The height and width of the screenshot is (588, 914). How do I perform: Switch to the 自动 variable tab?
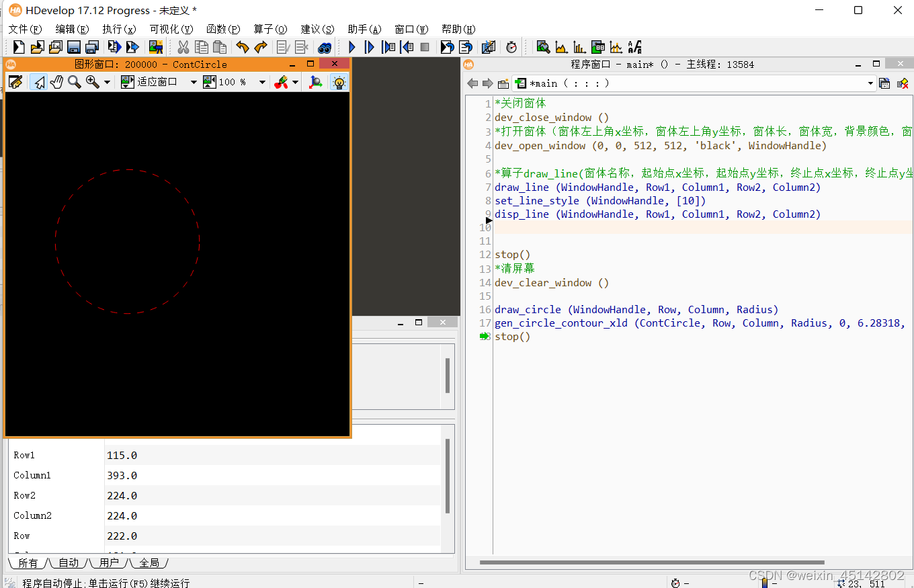(x=69, y=562)
